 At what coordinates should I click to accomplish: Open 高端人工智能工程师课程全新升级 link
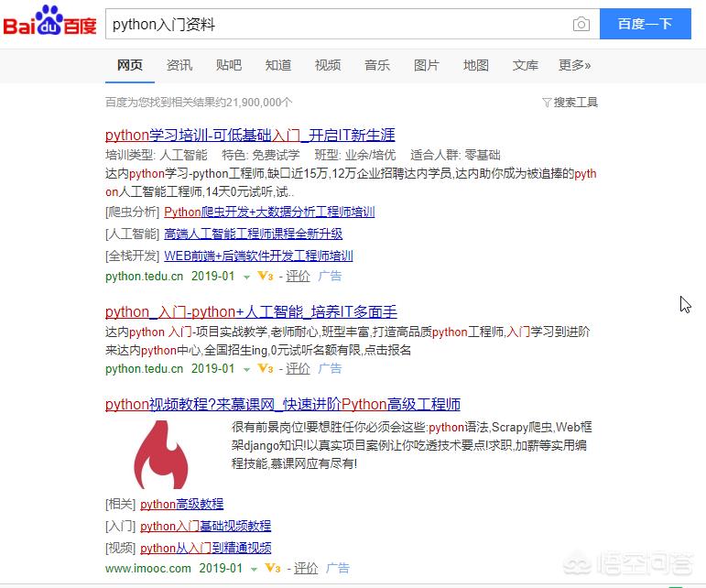point(253,234)
